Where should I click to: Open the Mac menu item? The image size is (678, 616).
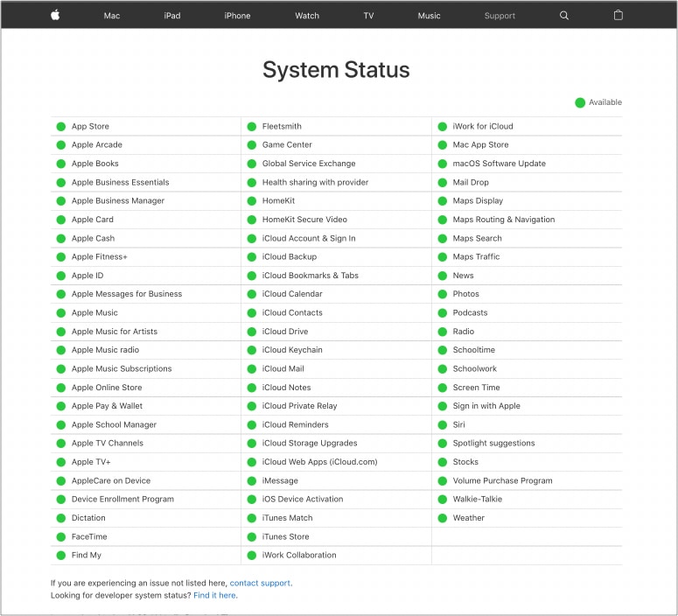pyautogui.click(x=112, y=16)
